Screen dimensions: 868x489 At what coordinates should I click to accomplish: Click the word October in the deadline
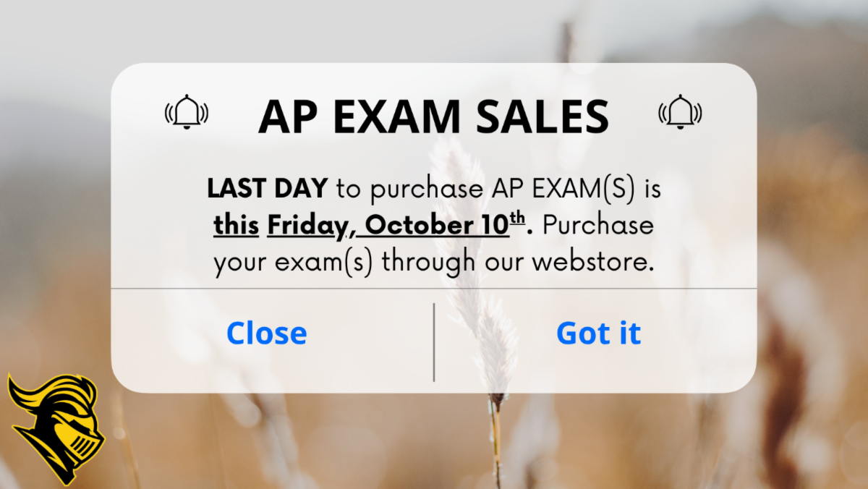tap(409, 226)
